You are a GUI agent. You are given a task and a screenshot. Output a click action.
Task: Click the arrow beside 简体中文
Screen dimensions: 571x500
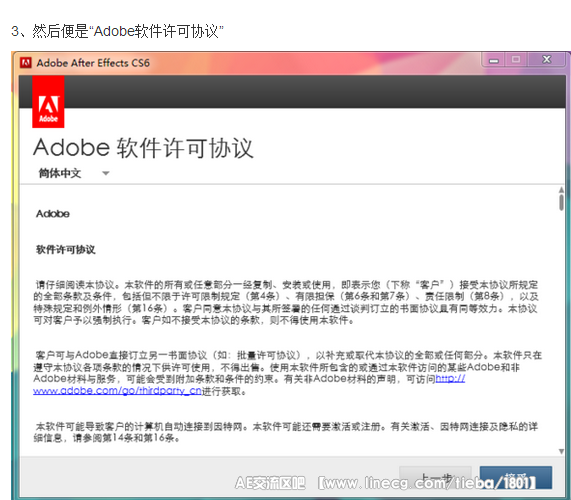click(x=106, y=173)
